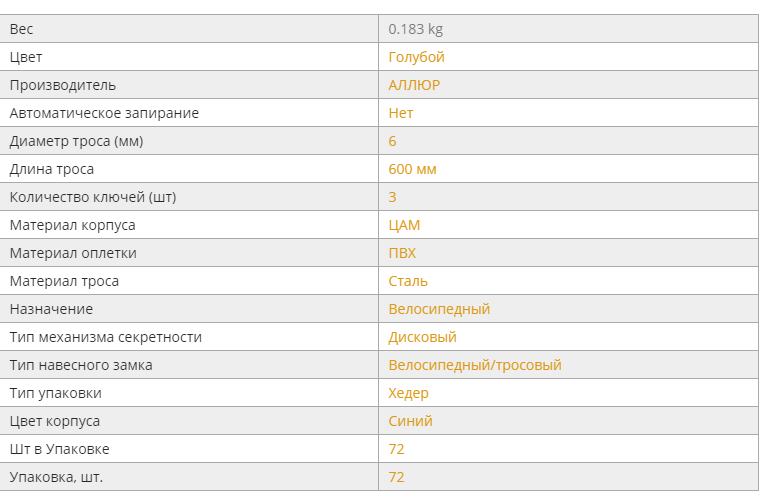
Task: Select the 0.183 kg weight value
Action: (x=415, y=29)
